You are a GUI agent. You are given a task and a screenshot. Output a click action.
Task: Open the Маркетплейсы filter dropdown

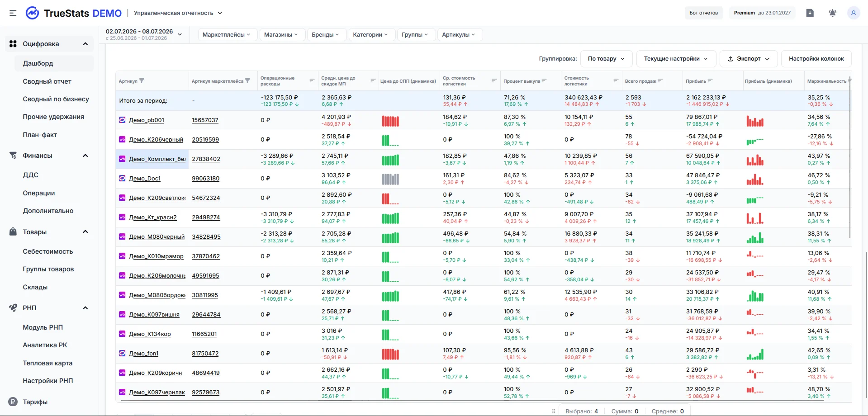(228, 34)
